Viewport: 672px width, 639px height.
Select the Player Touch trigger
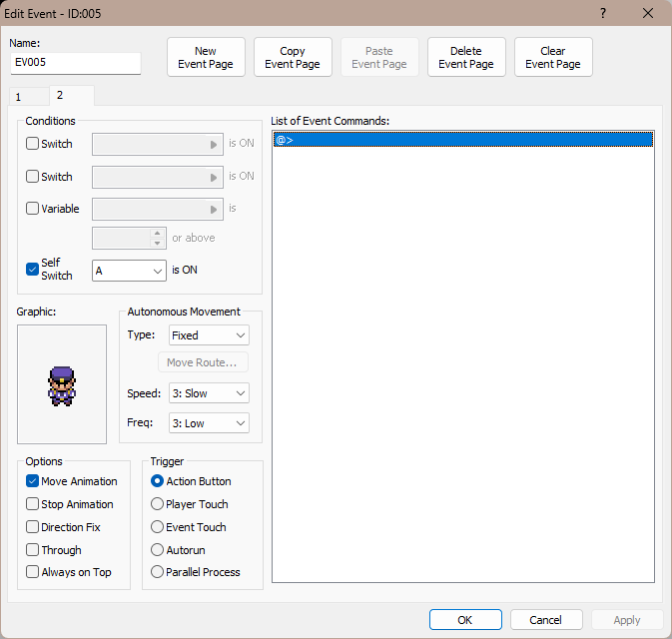158,503
